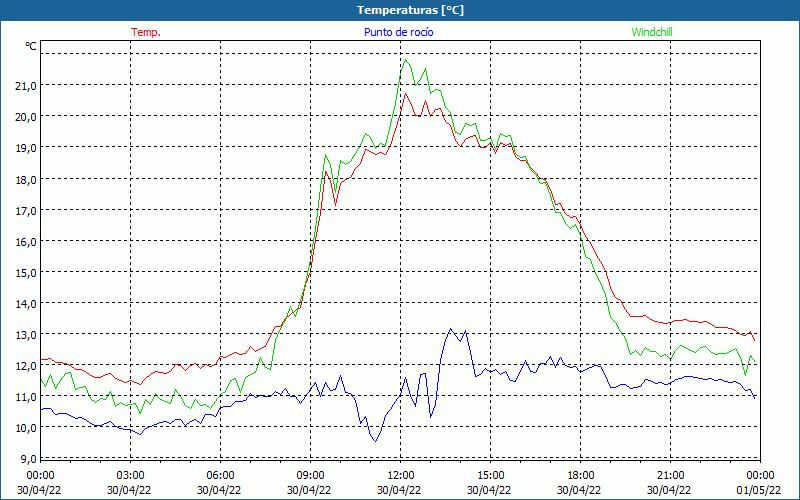Click the 18,0 y-axis value
The width and height of the screenshot is (800, 500).
[26, 180]
